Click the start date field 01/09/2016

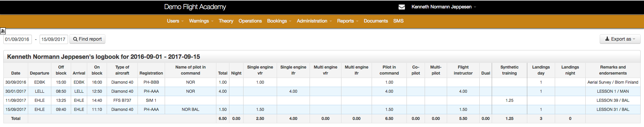click(17, 39)
